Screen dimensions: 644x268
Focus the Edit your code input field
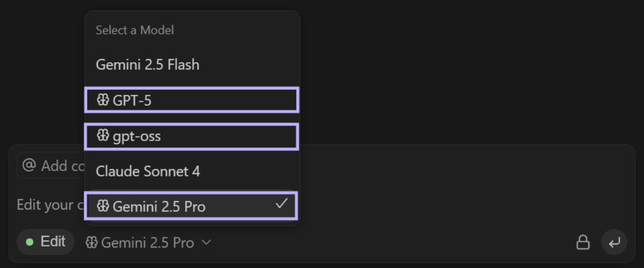coord(47,204)
